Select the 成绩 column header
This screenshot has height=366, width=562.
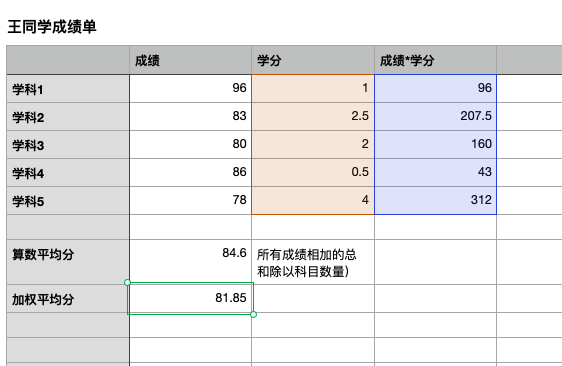point(191,60)
